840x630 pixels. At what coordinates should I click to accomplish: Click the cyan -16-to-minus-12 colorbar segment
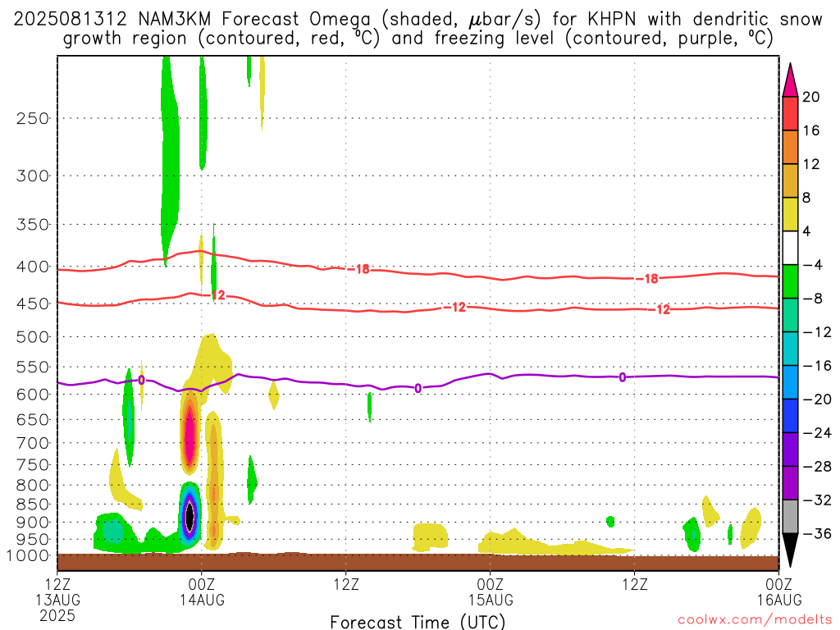click(790, 349)
